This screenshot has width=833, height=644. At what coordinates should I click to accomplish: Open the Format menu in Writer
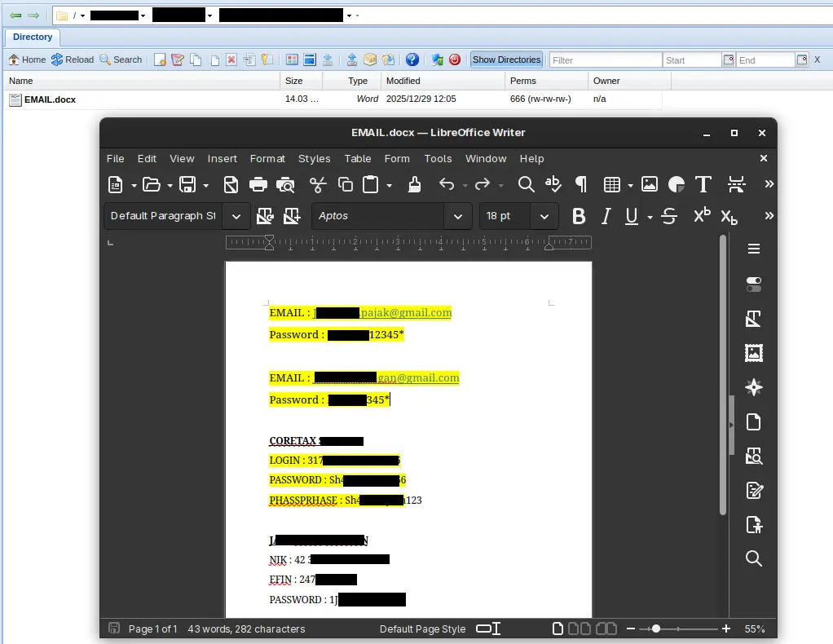267,158
